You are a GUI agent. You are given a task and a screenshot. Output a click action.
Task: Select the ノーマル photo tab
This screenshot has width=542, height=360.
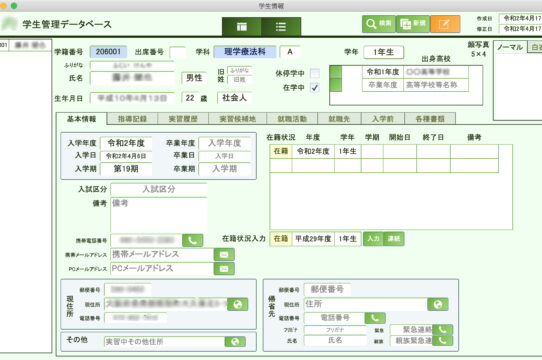pos(510,47)
